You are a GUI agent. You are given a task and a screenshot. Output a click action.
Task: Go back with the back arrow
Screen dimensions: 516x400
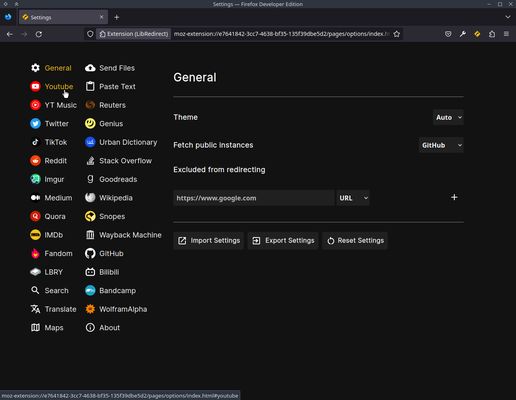click(x=10, y=34)
